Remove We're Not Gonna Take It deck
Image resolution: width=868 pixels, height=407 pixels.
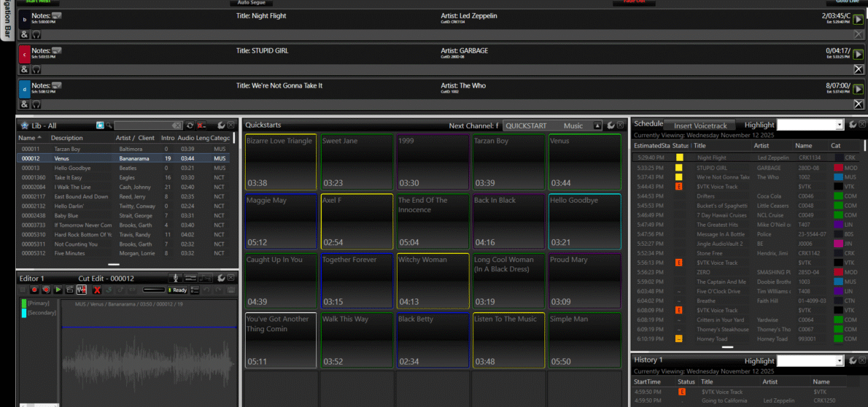(859, 104)
